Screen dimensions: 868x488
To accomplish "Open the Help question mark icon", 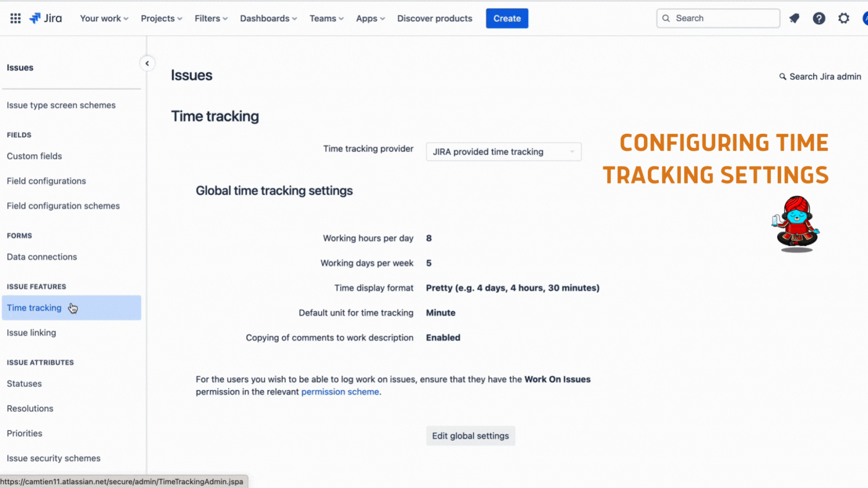I will point(819,18).
